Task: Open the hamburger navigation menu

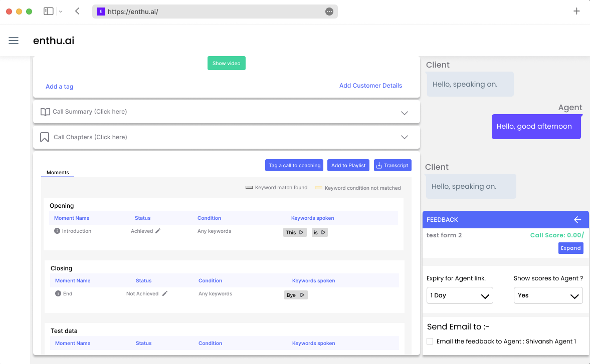Action: point(14,41)
